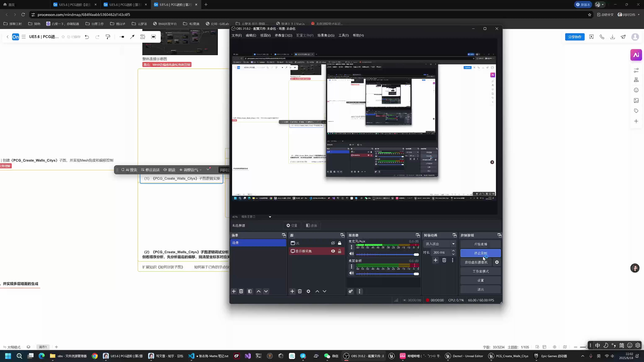Adjust the 桌面音频 volume slider

(x=416, y=274)
